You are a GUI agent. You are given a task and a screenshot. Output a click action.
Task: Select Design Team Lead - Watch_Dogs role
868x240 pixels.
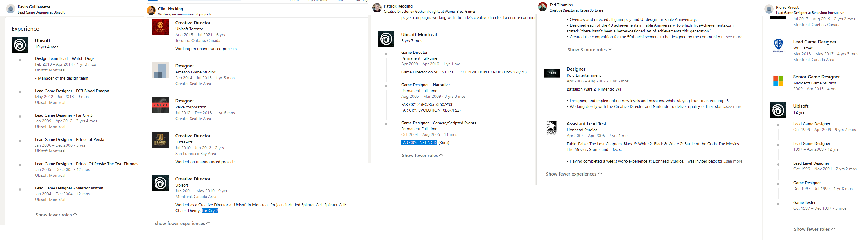pyautogui.click(x=65, y=59)
